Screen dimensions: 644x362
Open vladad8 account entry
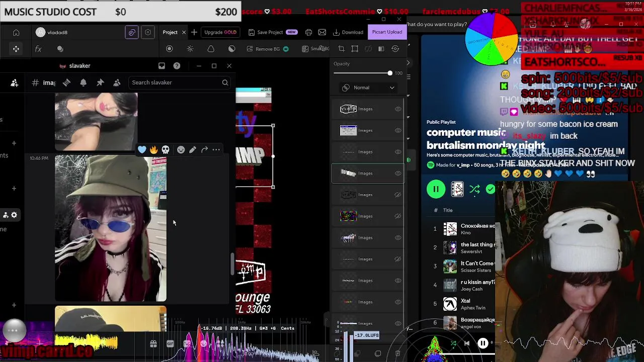pos(52,32)
